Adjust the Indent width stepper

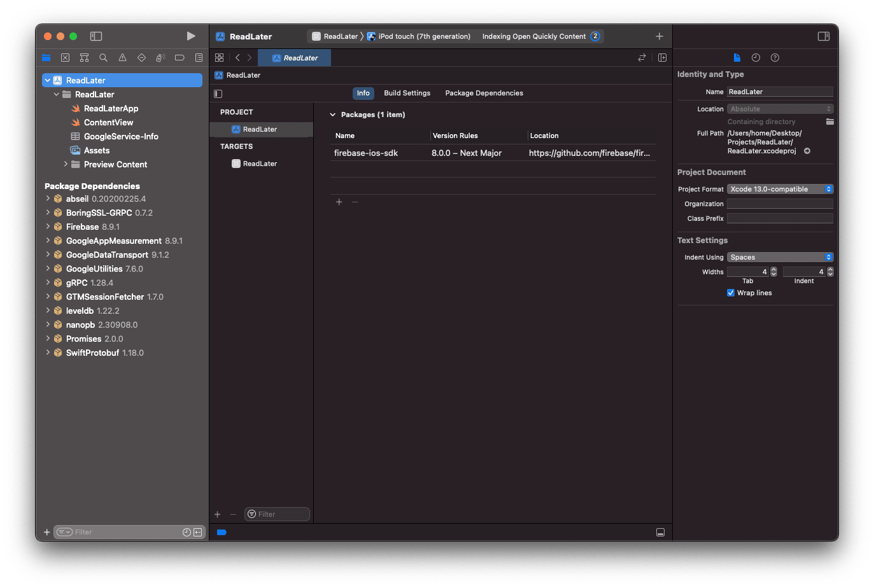[830, 272]
